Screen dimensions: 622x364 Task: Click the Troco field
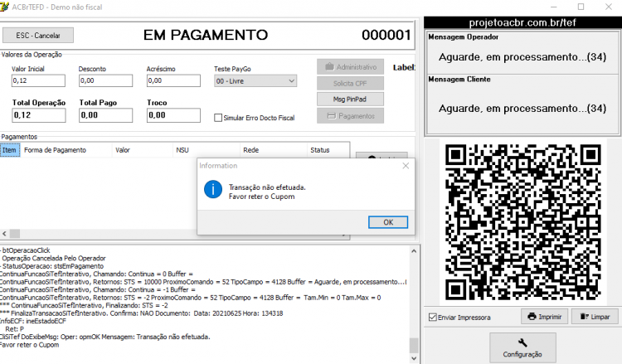coord(174,115)
